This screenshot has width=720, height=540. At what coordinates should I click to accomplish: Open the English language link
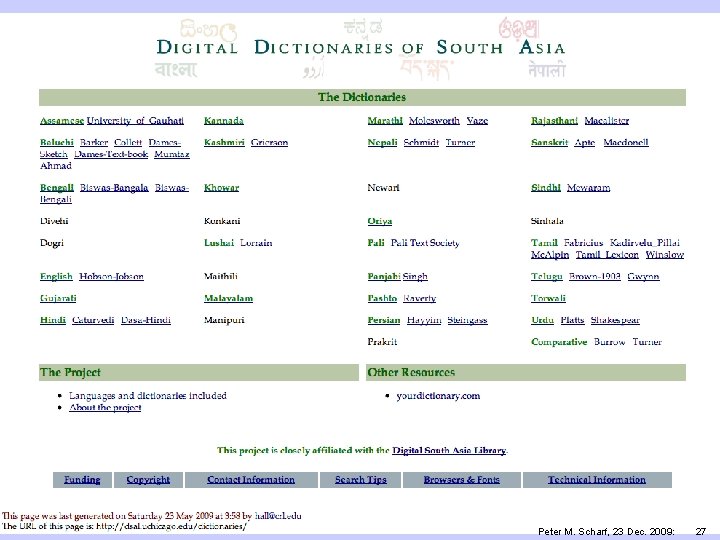56,276
